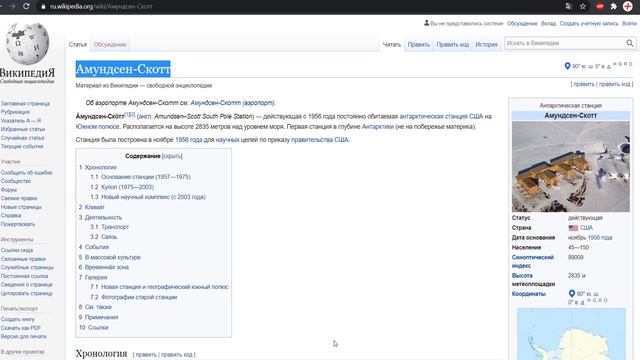Click Войти login link
This screenshot has height=360, width=640.
click(x=629, y=23)
